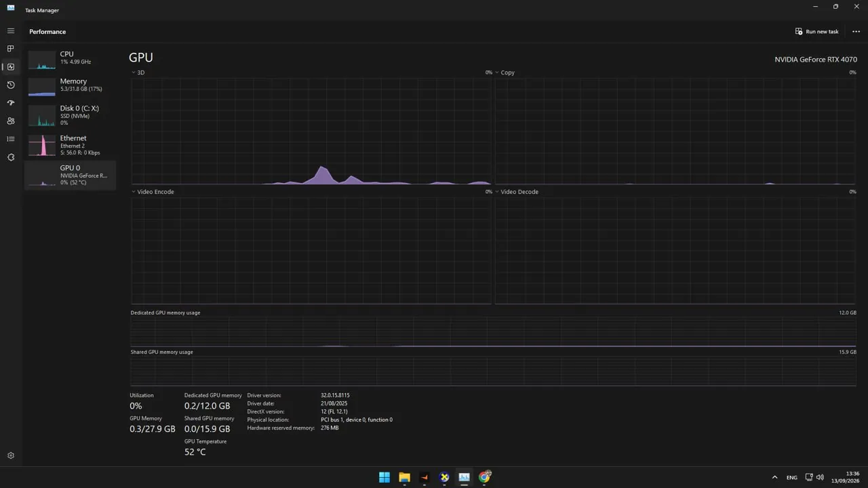The width and height of the screenshot is (868, 488).
Task: Select the Performance page icon in the left rail
Action: [11, 67]
